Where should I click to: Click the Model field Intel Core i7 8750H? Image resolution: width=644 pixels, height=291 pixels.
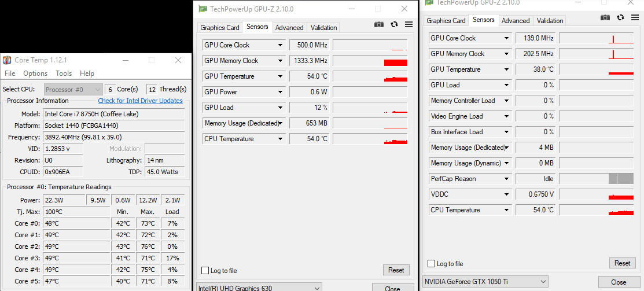click(x=114, y=114)
